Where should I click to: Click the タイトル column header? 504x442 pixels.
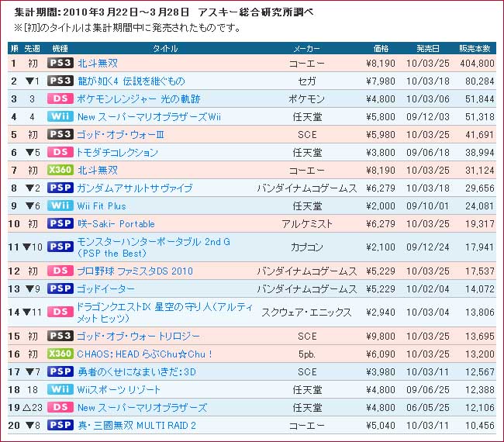pos(165,49)
